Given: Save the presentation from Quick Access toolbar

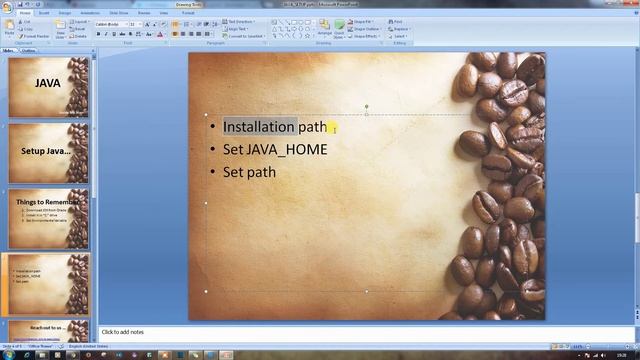Looking at the screenshot, I should 20,4.
